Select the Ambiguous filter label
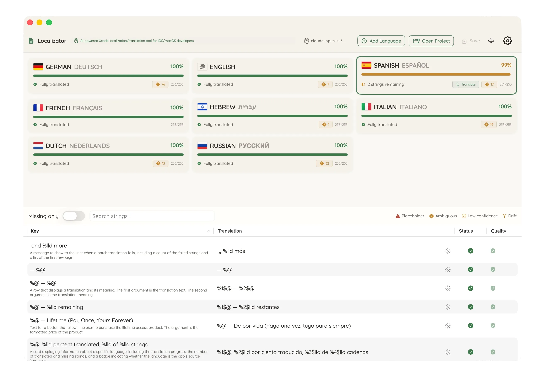 (x=447, y=216)
